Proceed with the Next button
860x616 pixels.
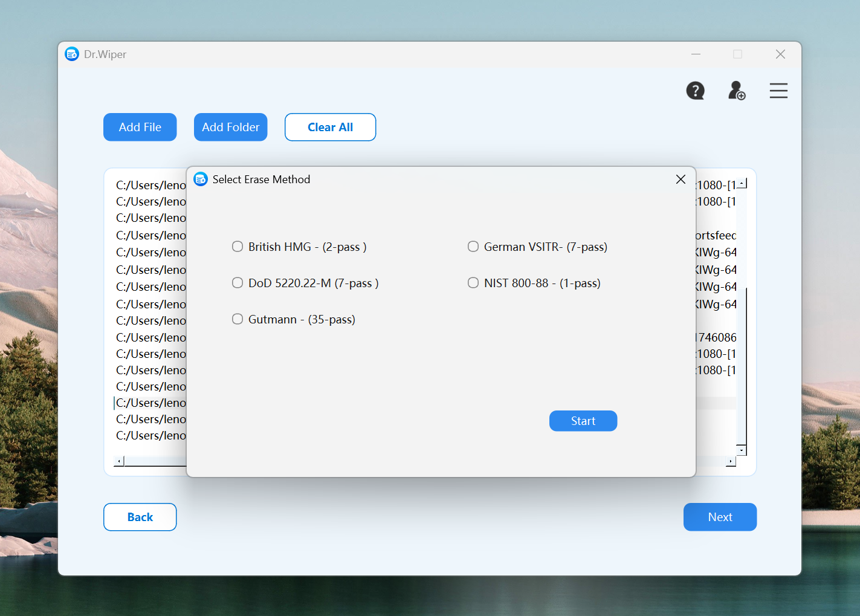pyautogui.click(x=720, y=517)
